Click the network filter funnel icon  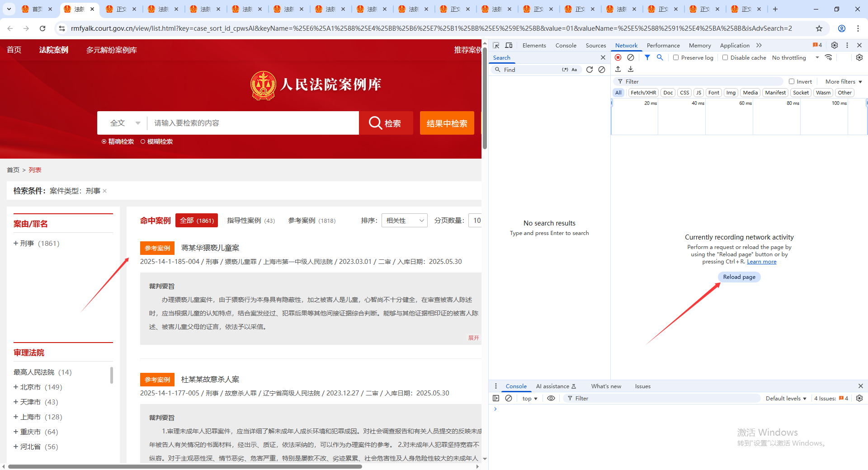(x=647, y=57)
